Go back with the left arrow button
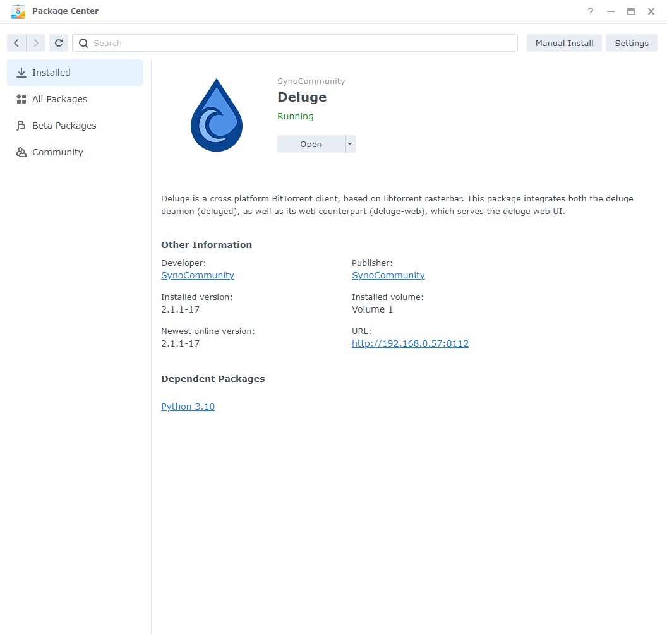 16,43
